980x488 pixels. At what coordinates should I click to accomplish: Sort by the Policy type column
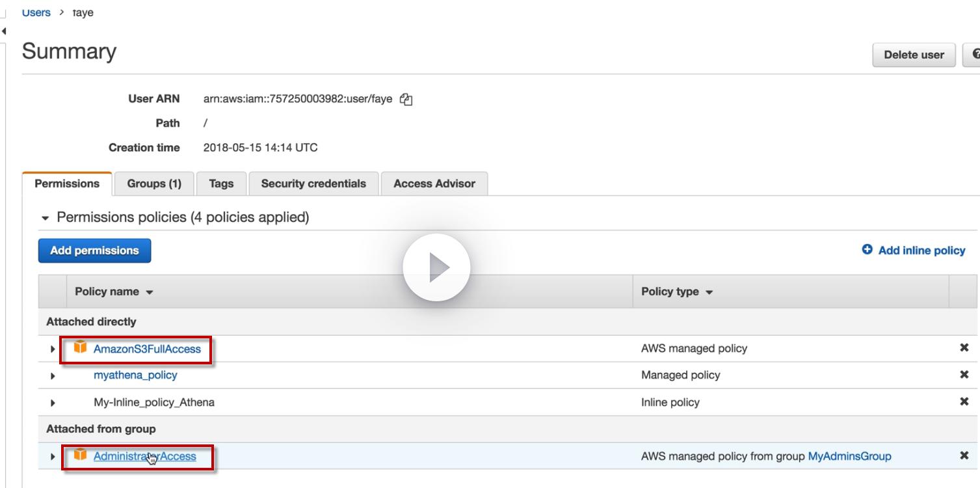(677, 291)
